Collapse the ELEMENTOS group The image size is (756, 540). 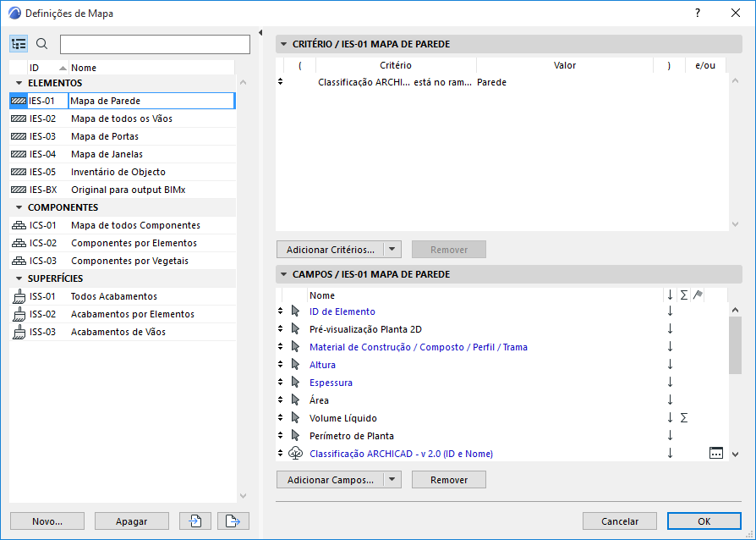coord(19,83)
